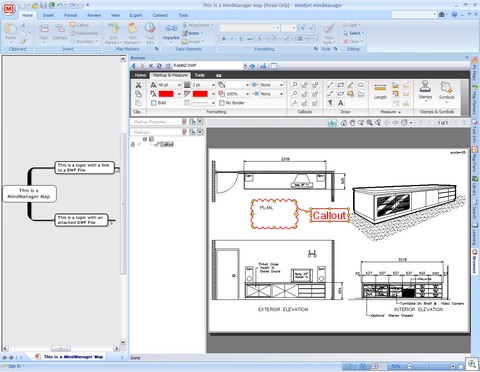480x372 pixels.
Task: Open the Select dropdown in Editing group
Action: click(354, 33)
